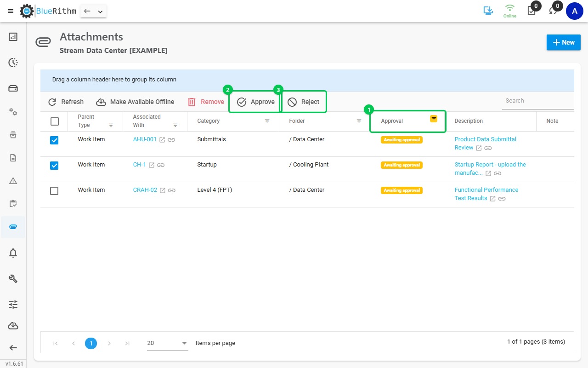
Task: Create a New attachment
Action: click(x=564, y=42)
